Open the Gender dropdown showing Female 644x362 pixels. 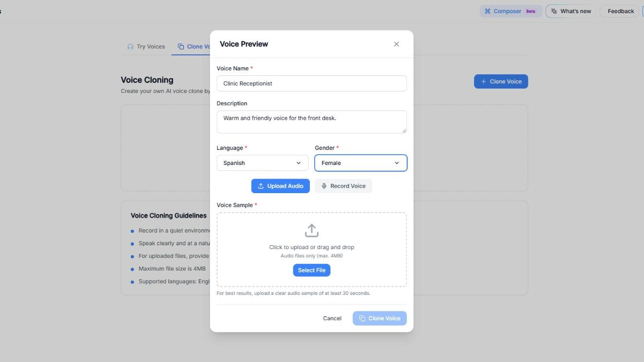[361, 163]
